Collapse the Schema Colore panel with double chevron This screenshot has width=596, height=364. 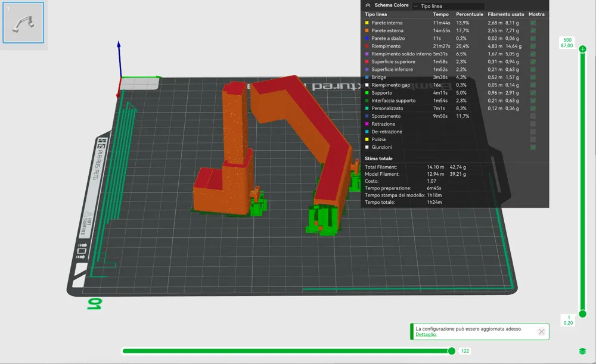[368, 5]
